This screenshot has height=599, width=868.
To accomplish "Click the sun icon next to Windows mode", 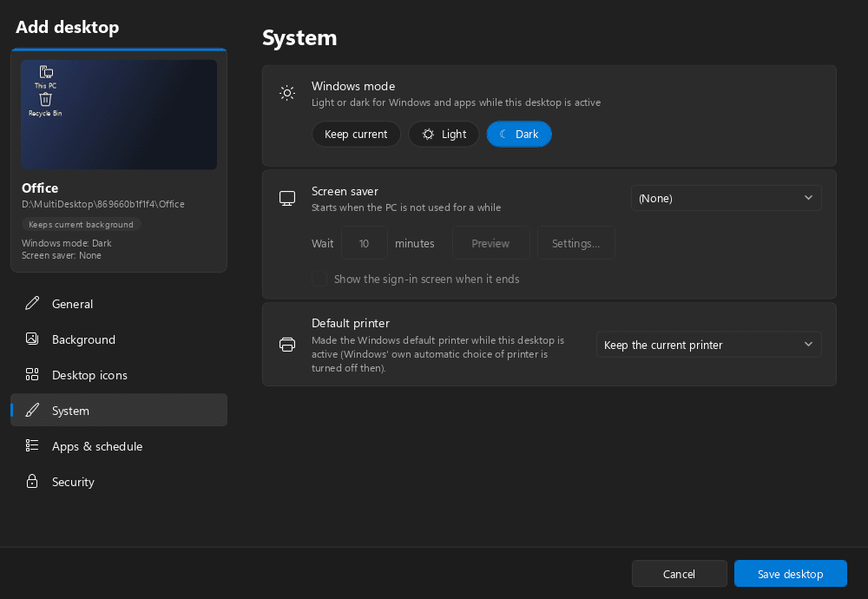I will [x=287, y=93].
